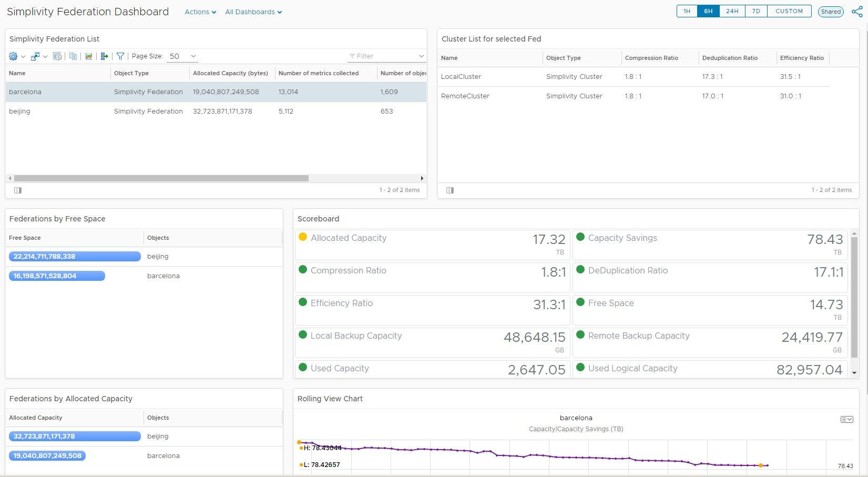Click the yellow status dot of Allocated Capacity
This screenshot has height=477, width=868.
point(303,237)
